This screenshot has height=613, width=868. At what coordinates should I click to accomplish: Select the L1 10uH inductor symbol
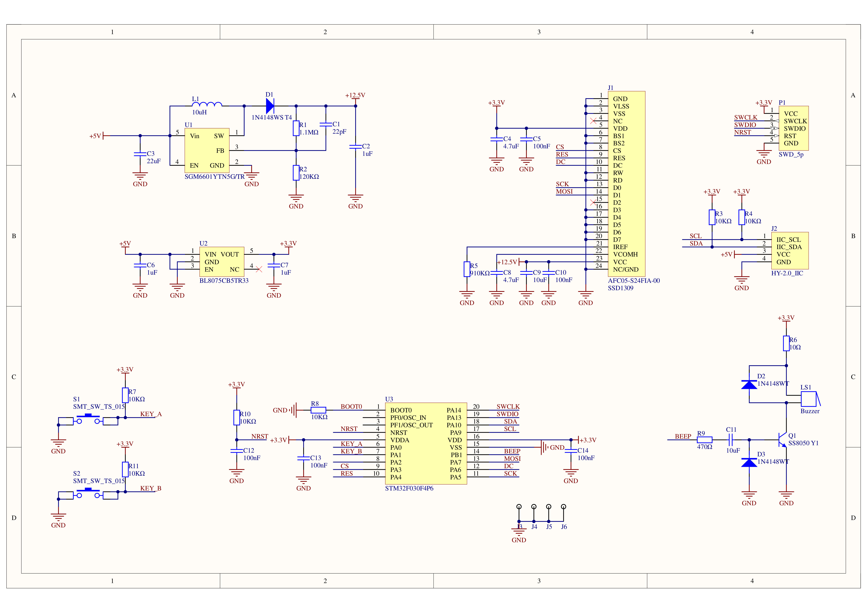click(207, 104)
